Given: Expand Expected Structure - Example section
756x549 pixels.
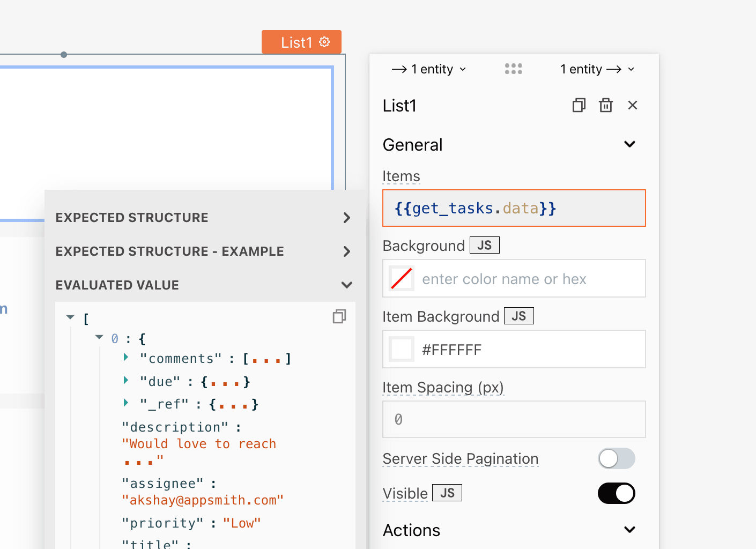Looking at the screenshot, I should [346, 251].
